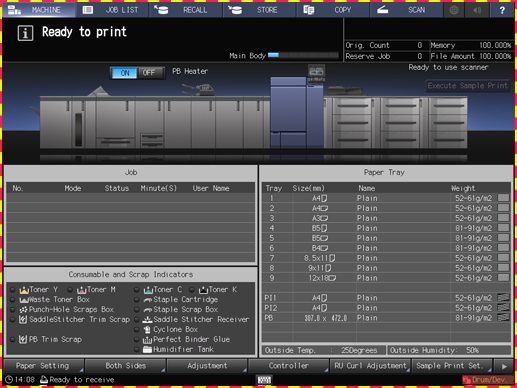Click the Controller button
The height and width of the screenshot is (388, 517).
289,366
